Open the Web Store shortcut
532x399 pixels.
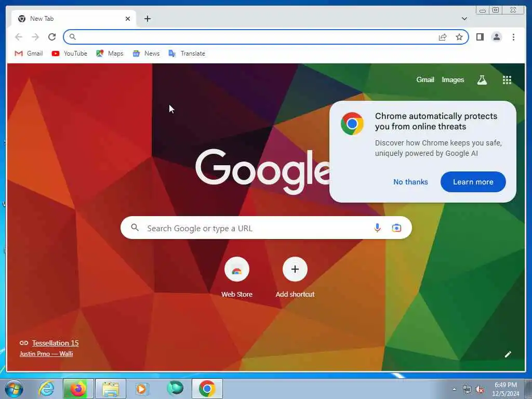coord(237,277)
